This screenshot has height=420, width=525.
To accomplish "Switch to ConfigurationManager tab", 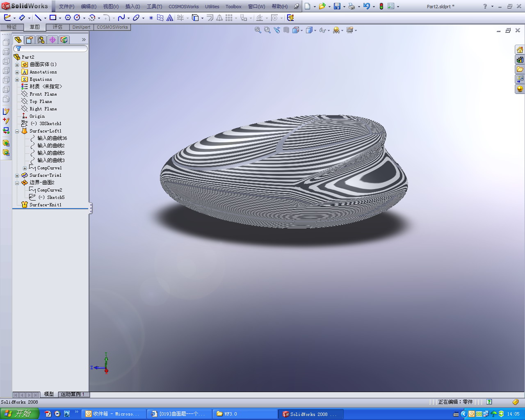I will pyautogui.click(x=41, y=39).
